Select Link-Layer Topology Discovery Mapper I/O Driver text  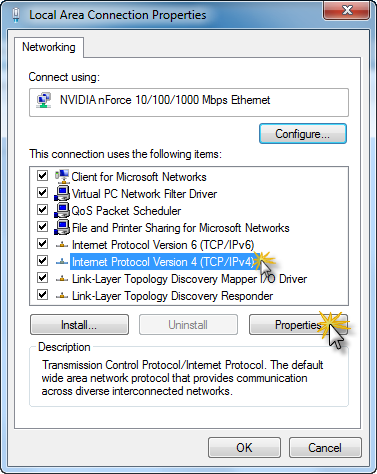click(189, 279)
